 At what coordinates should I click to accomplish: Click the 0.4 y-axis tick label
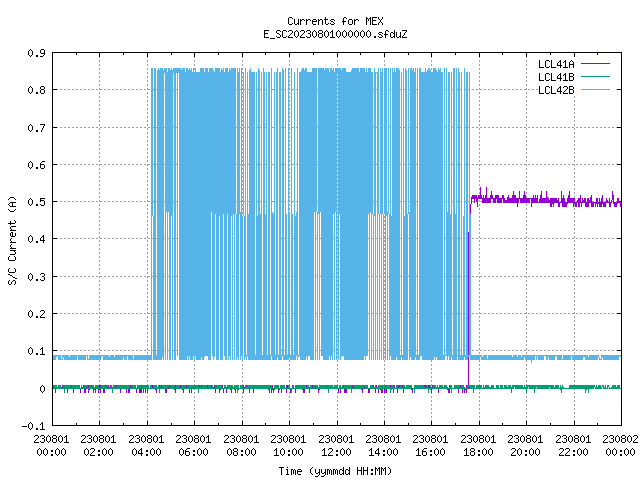click(36, 239)
